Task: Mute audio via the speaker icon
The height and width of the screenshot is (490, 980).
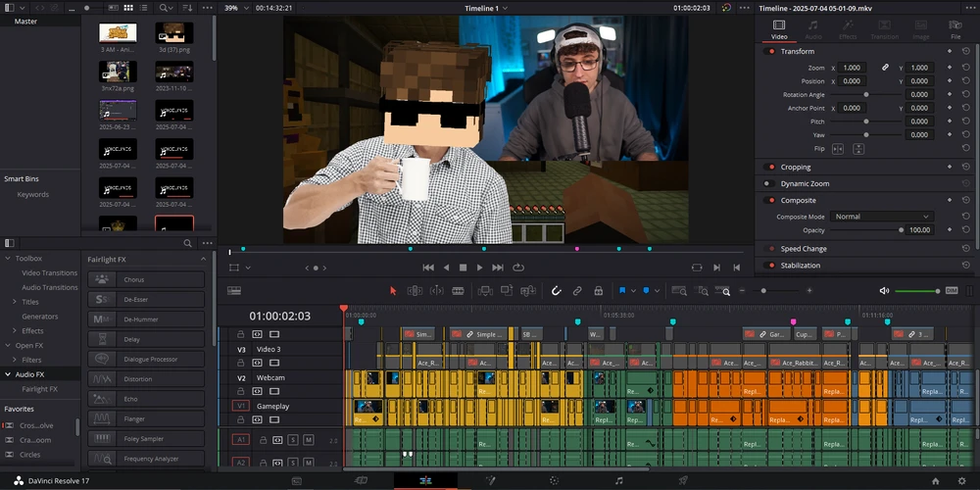Action: (884, 291)
